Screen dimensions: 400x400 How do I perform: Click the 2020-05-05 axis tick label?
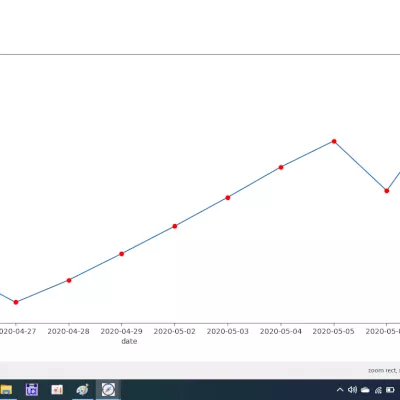(x=333, y=331)
